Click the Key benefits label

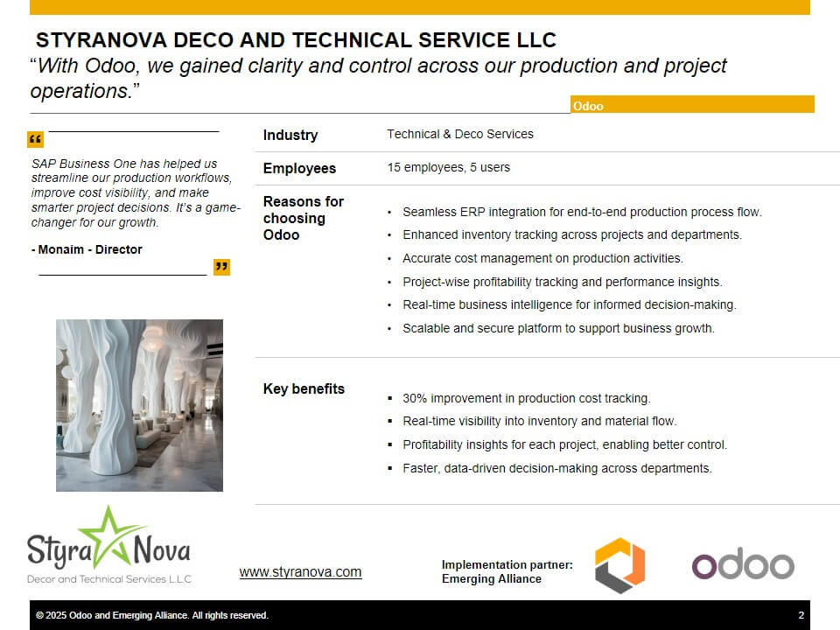304,388
